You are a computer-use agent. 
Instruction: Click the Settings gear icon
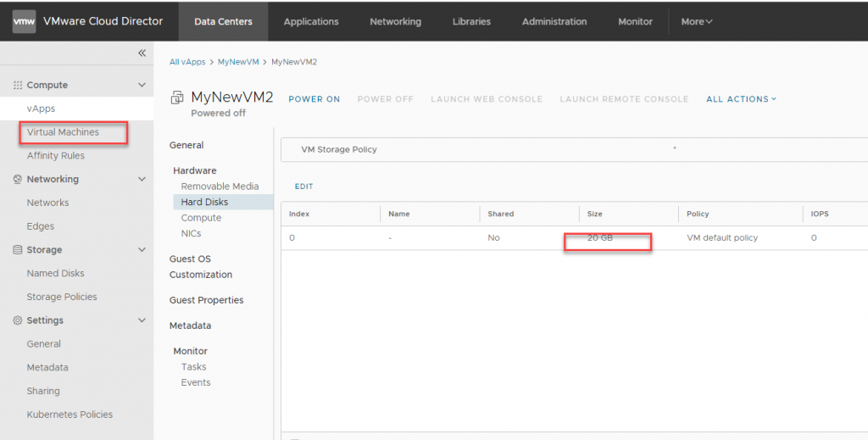click(18, 320)
